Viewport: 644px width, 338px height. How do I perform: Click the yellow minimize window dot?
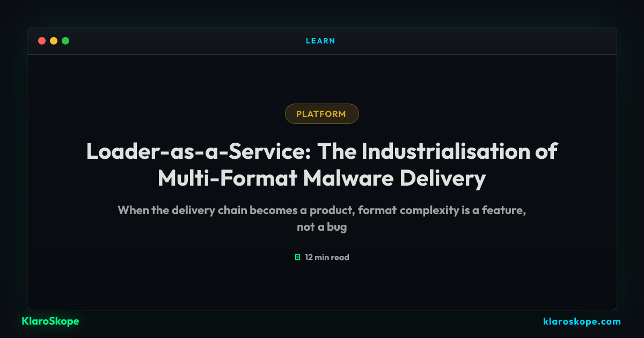[54, 41]
